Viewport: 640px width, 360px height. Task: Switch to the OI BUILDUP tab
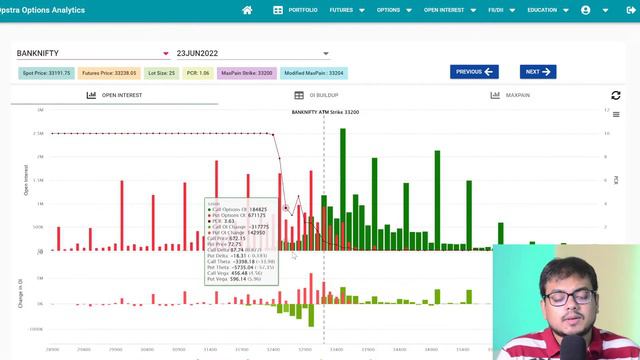pos(316,95)
